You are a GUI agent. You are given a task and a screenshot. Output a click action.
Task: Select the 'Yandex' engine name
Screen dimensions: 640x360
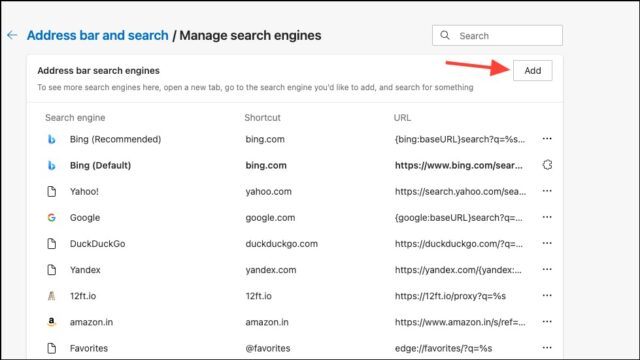coord(85,270)
